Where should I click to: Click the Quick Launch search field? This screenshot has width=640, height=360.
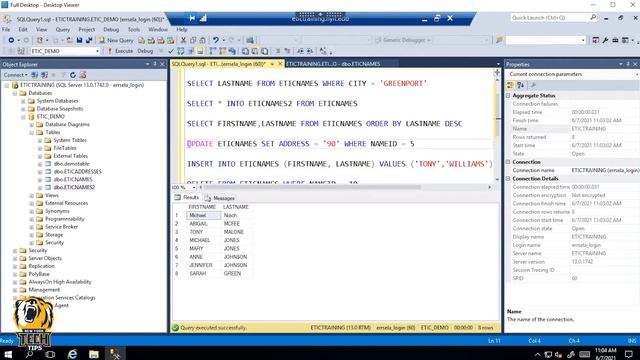[x=553, y=18]
